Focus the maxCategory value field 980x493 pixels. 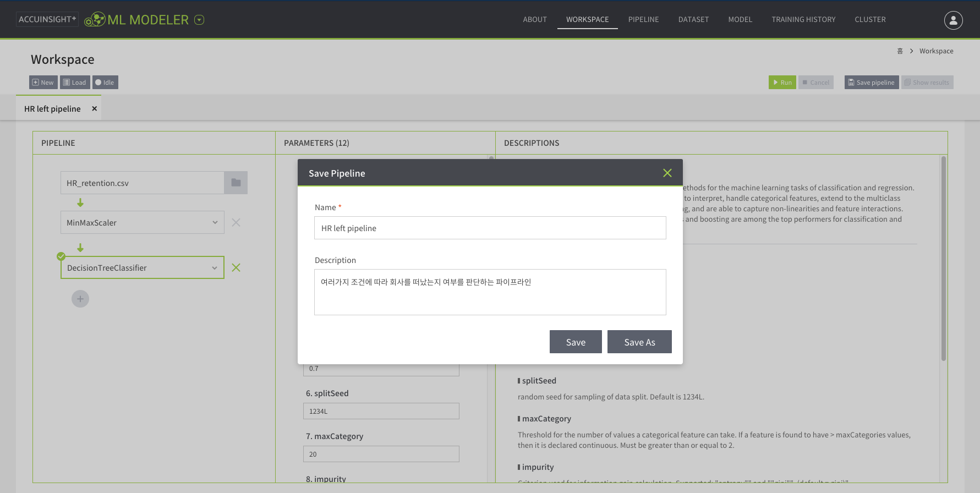[381, 454]
